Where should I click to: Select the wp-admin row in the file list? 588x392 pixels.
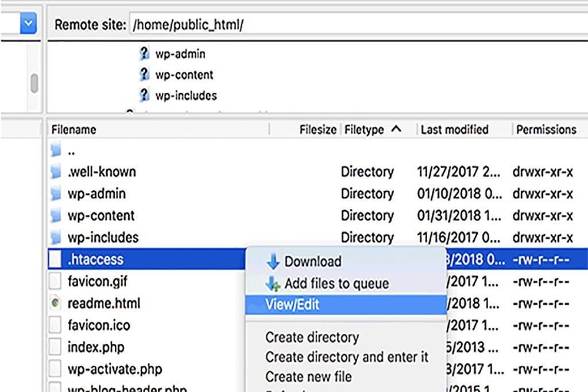(x=318, y=194)
